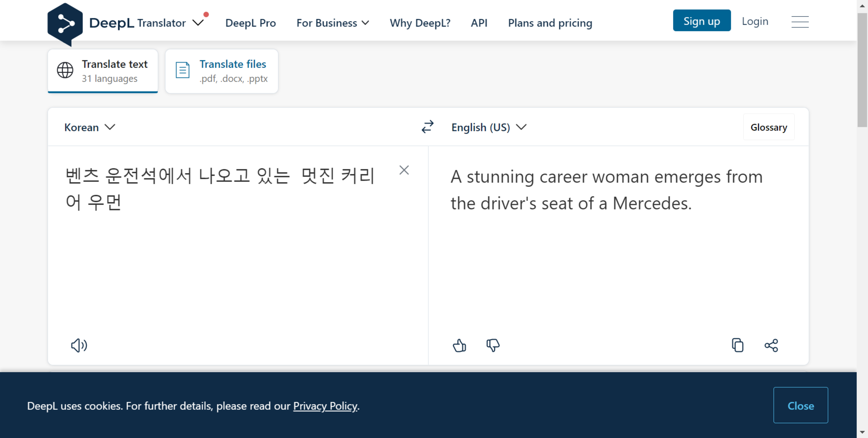Switch to the Translate text tab
This screenshot has width=868, height=438.
[x=103, y=71]
